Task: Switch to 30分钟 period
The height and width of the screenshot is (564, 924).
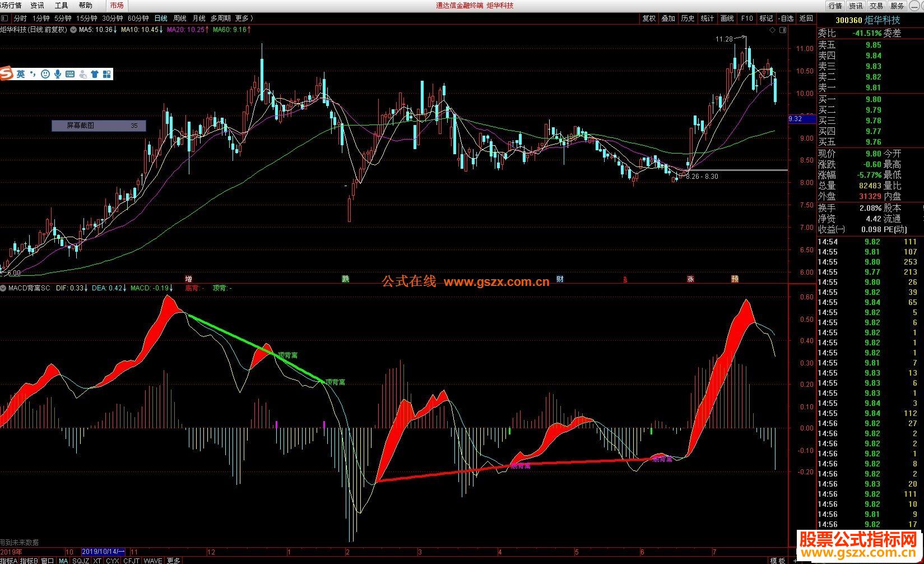Action: tap(112, 19)
